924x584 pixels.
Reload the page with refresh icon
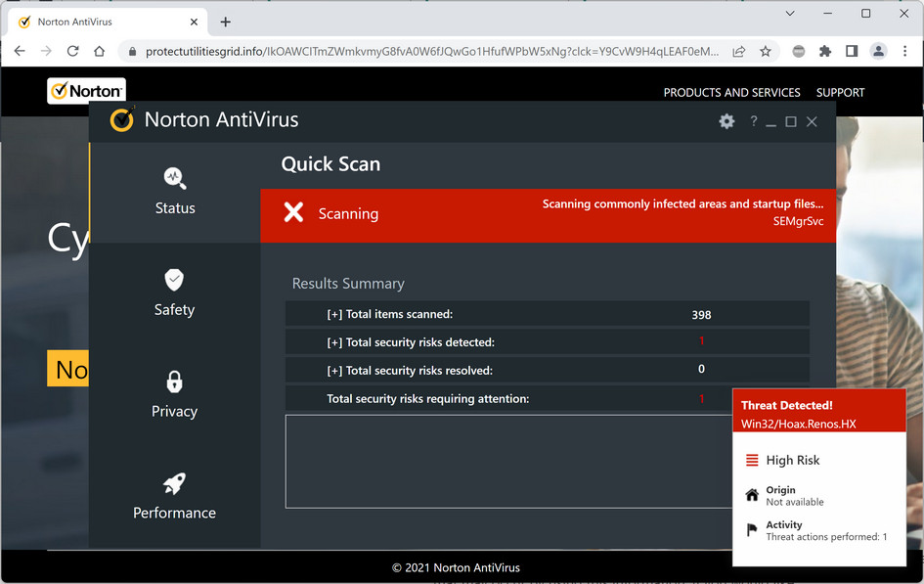click(72, 51)
